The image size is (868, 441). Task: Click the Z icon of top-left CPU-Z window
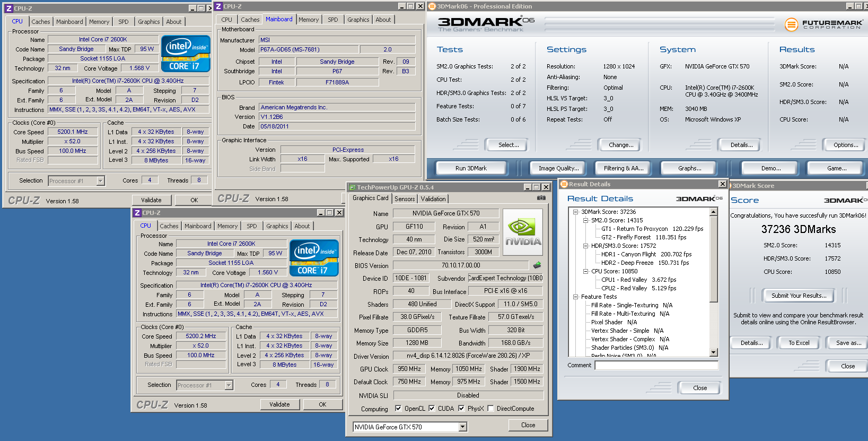click(x=8, y=8)
